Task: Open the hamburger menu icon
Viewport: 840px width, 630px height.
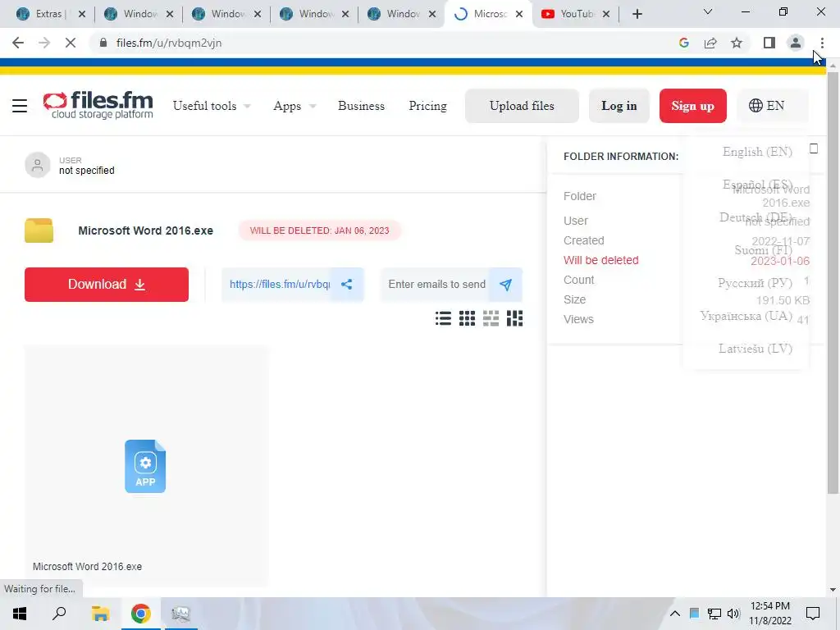Action: [20, 106]
